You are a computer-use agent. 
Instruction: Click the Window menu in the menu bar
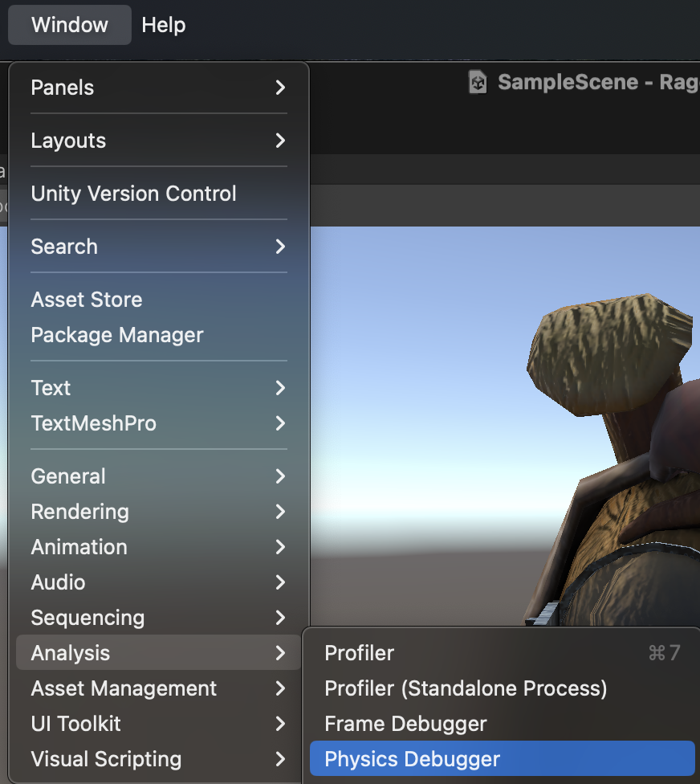point(70,25)
